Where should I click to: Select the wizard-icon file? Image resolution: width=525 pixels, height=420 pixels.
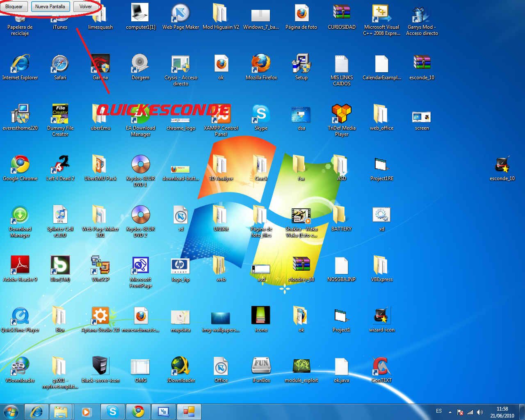coord(382,320)
